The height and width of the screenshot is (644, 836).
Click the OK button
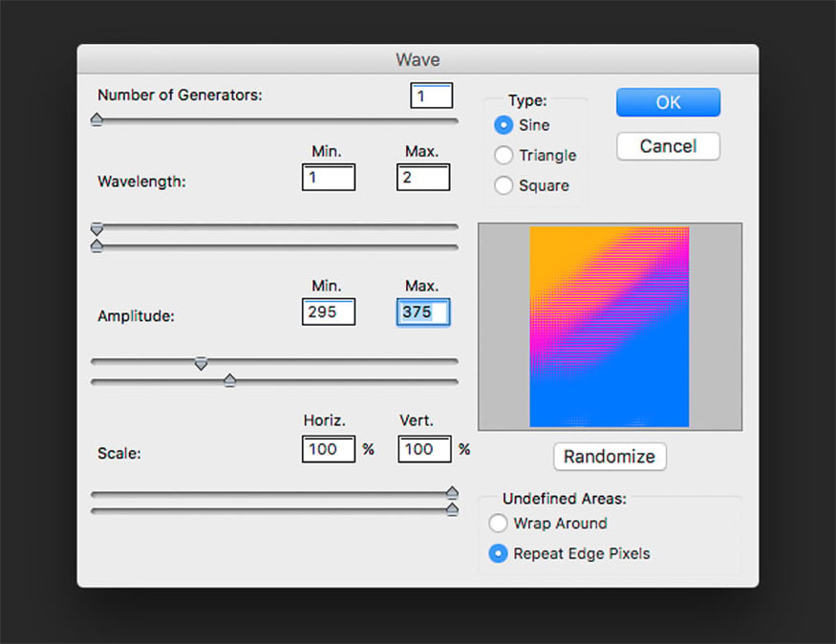[668, 102]
